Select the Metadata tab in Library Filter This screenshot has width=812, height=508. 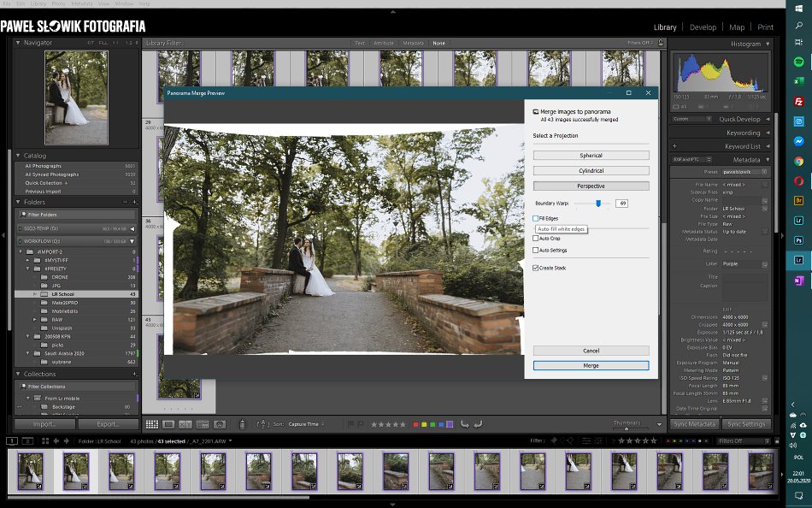click(413, 43)
